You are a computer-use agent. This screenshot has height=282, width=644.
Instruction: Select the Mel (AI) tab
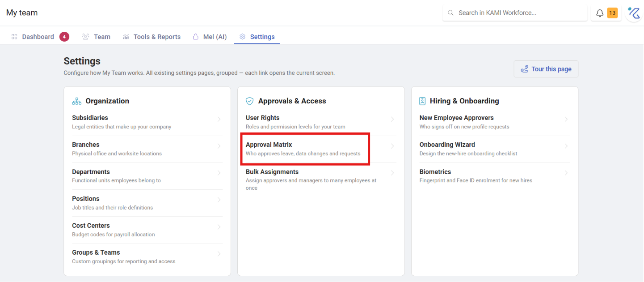point(210,37)
